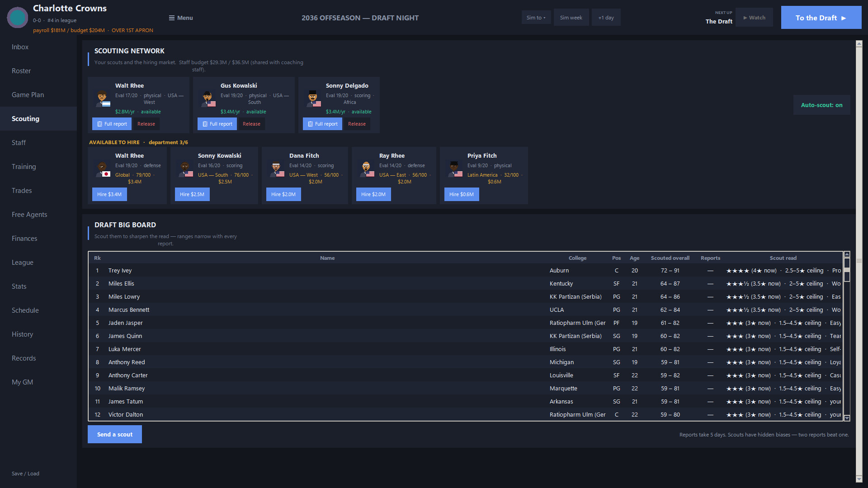Select Victor Dalton prospect row
The width and height of the screenshot is (868, 488).
tap(466, 415)
